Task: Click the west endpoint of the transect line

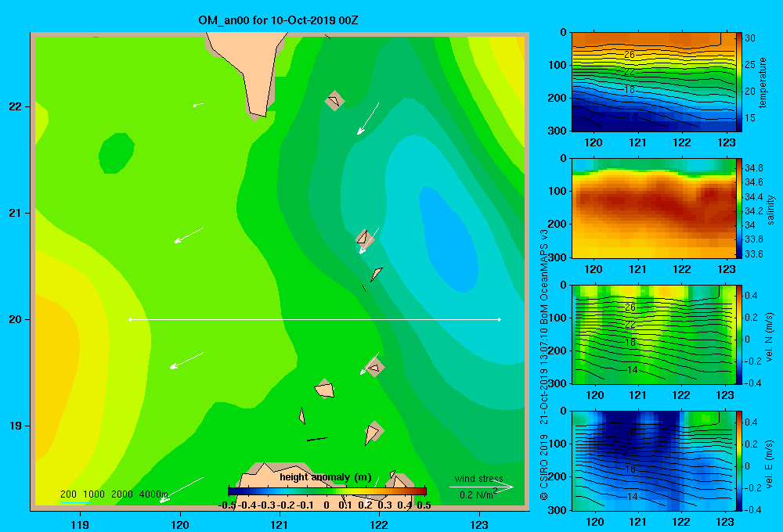Action: 130,319
